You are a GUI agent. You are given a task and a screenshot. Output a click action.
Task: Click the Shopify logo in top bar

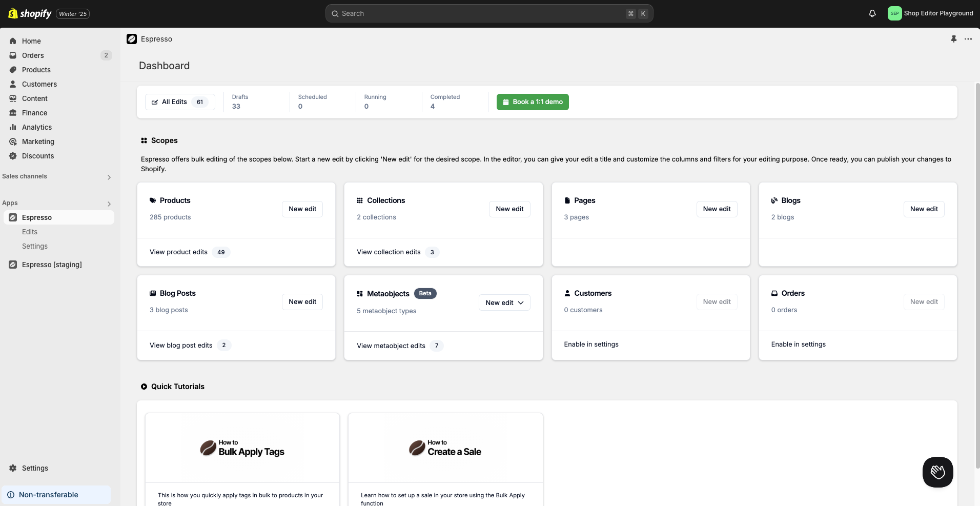30,14
